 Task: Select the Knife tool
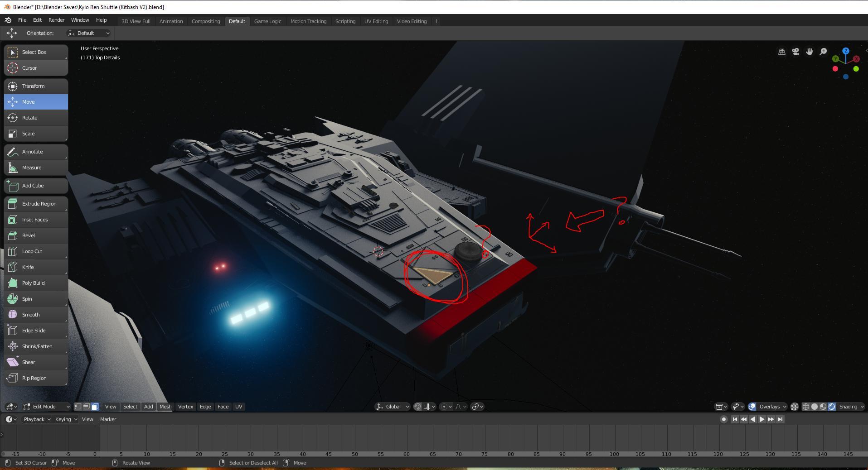click(x=36, y=267)
